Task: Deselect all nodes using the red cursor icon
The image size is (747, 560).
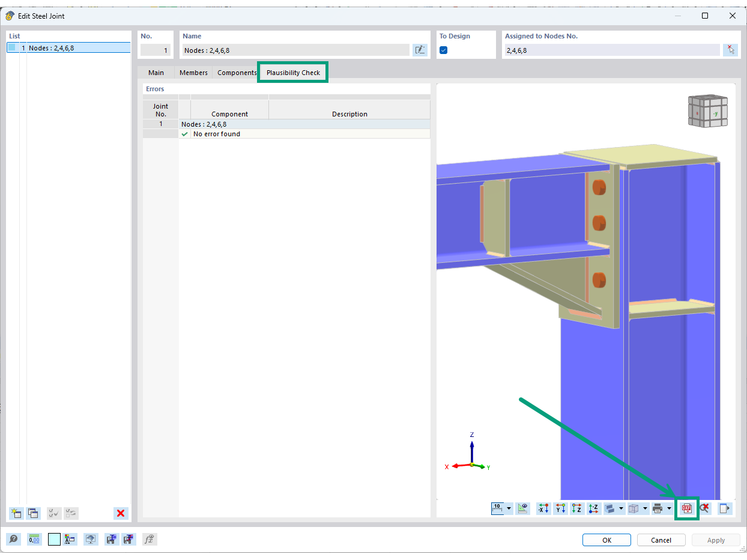Action: tap(704, 508)
